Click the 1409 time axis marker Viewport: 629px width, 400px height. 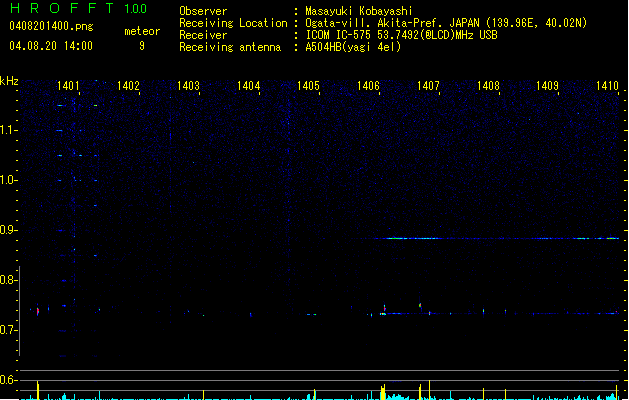pyautogui.click(x=548, y=86)
